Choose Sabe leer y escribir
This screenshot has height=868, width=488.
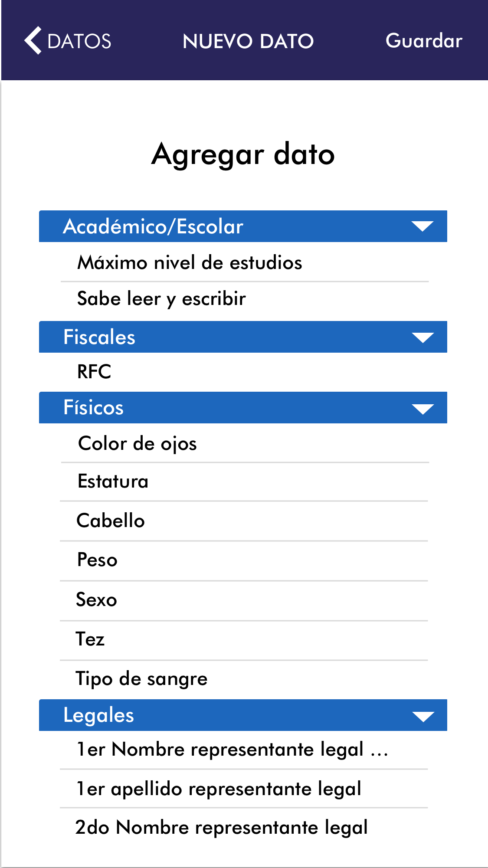161,299
